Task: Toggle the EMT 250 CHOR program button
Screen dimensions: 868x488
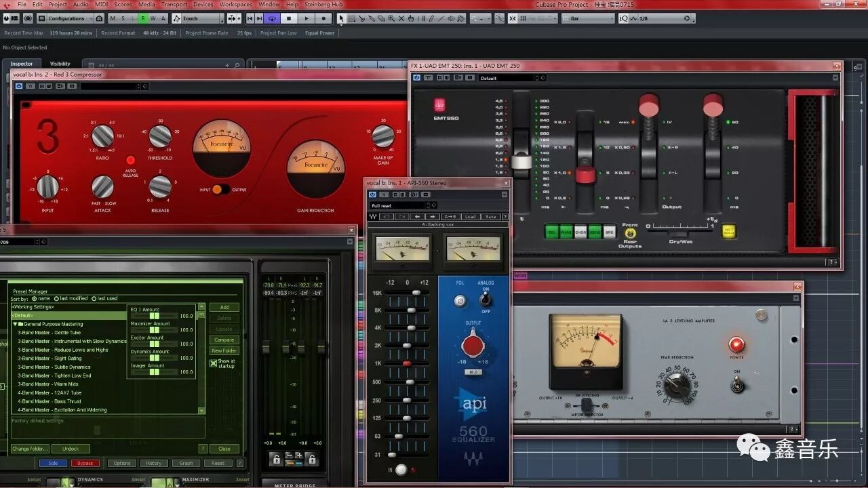Action: pyautogui.click(x=580, y=232)
